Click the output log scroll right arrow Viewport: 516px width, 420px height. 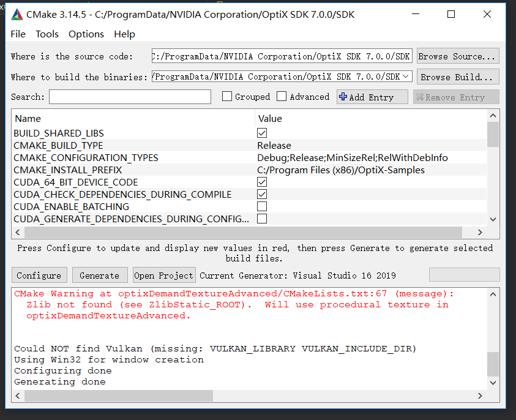[480, 396]
